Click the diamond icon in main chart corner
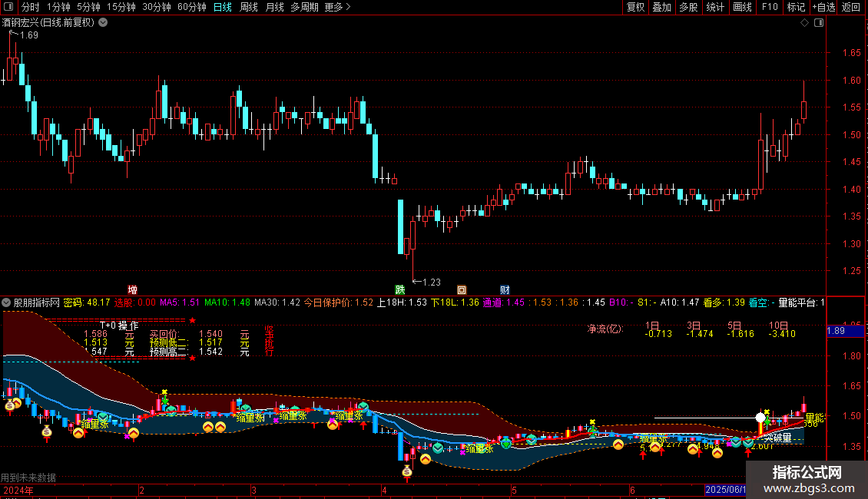 pyautogui.click(x=805, y=23)
